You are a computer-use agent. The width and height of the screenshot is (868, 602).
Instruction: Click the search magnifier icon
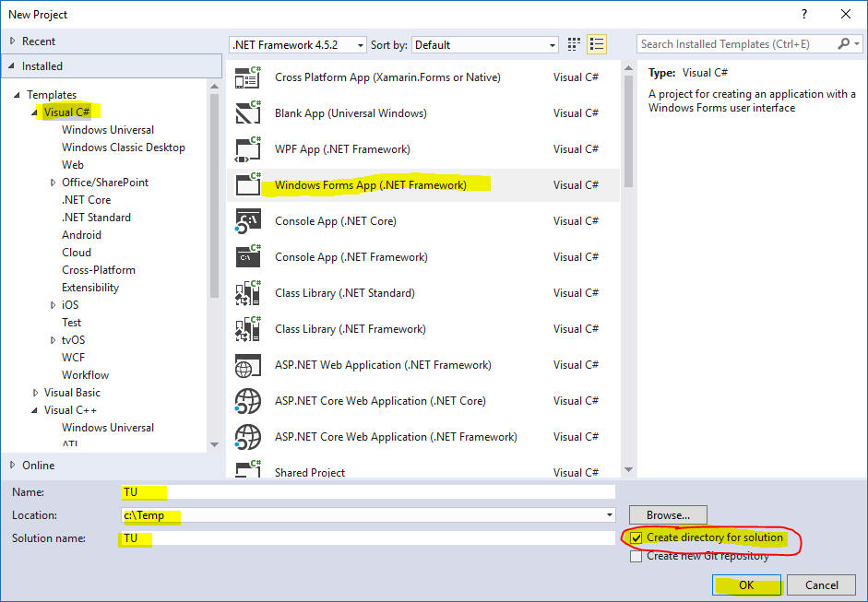[844, 44]
